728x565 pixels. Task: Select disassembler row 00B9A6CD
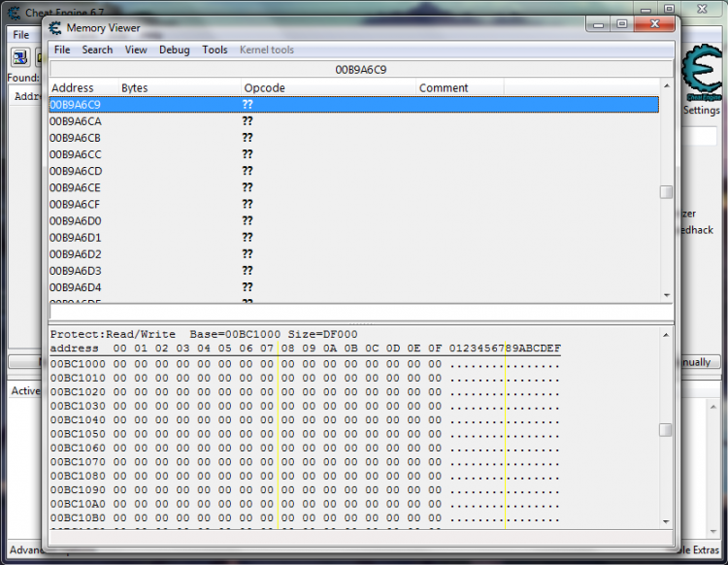pyautogui.click(x=353, y=171)
